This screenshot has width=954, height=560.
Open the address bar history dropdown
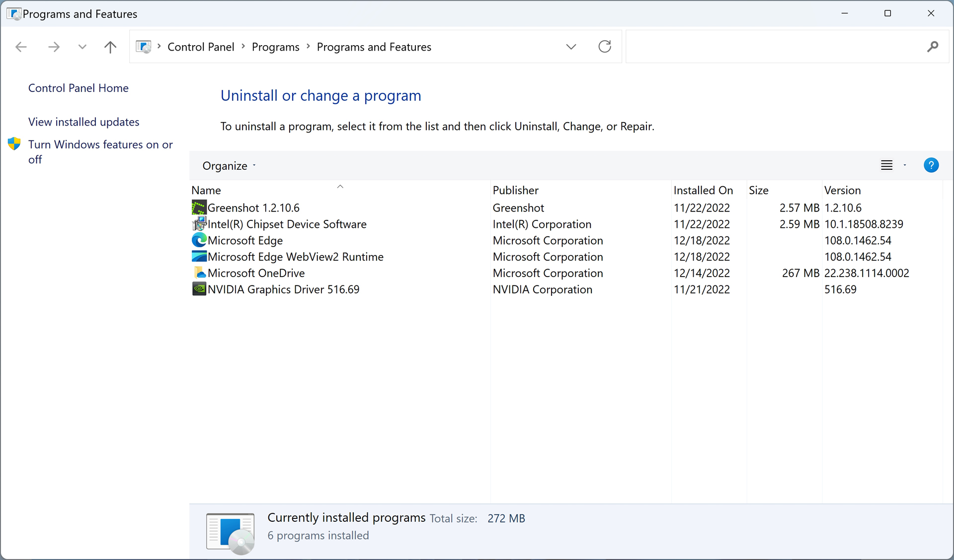pyautogui.click(x=571, y=47)
